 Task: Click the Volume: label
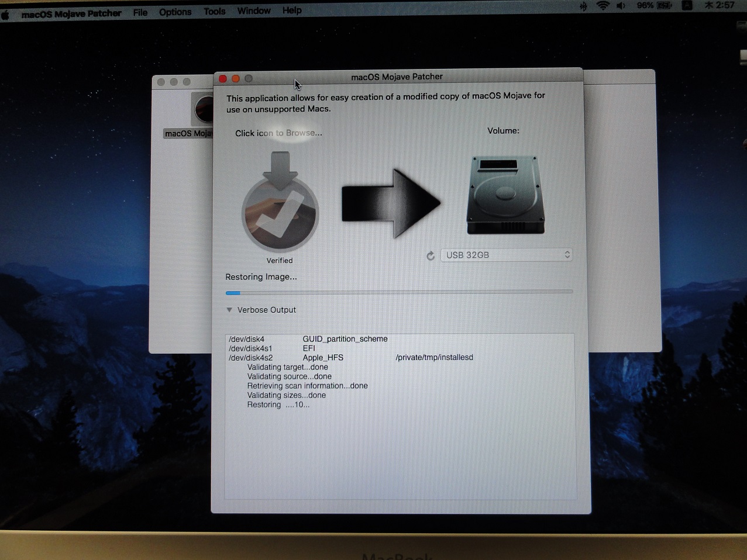[504, 131]
